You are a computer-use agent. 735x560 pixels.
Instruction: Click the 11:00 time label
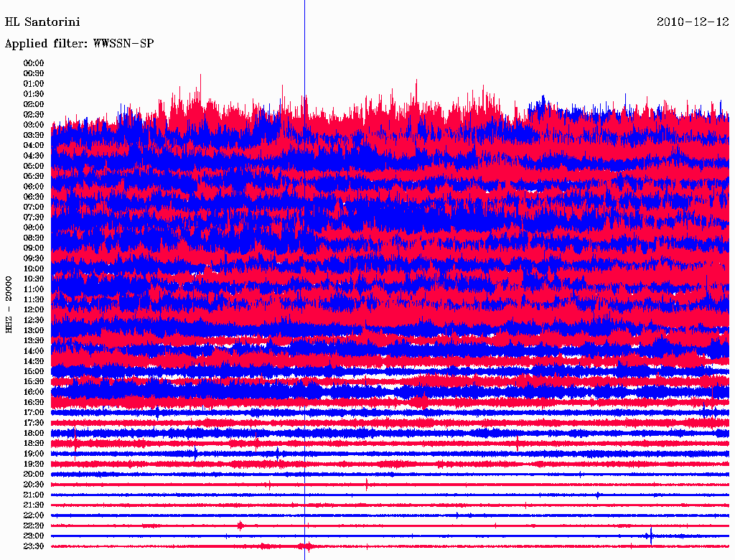(34, 289)
